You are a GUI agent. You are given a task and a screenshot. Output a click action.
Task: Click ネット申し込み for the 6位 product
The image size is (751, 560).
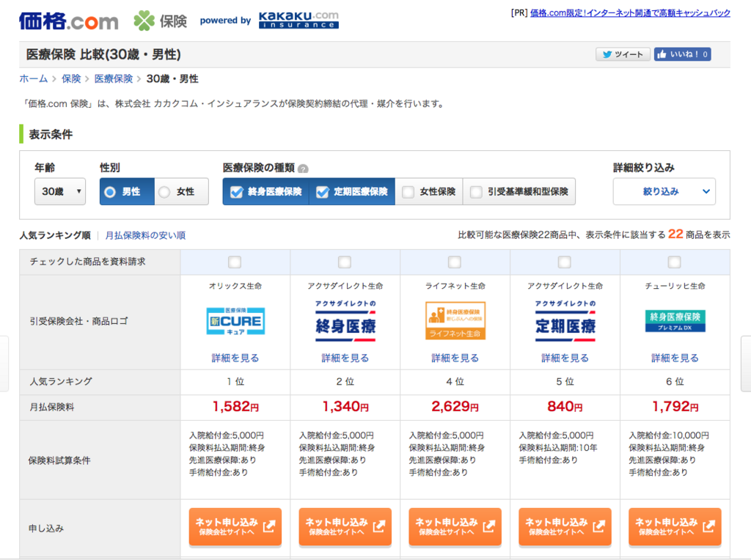coord(675,526)
